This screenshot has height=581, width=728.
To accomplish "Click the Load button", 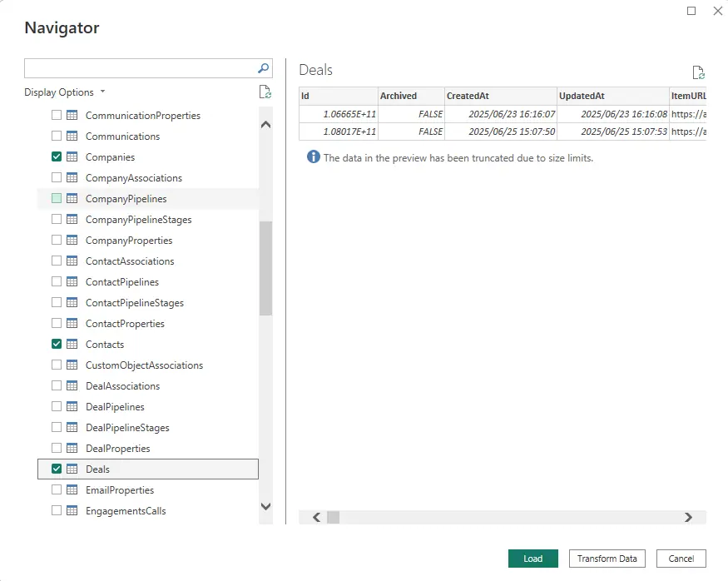I will click(532, 559).
